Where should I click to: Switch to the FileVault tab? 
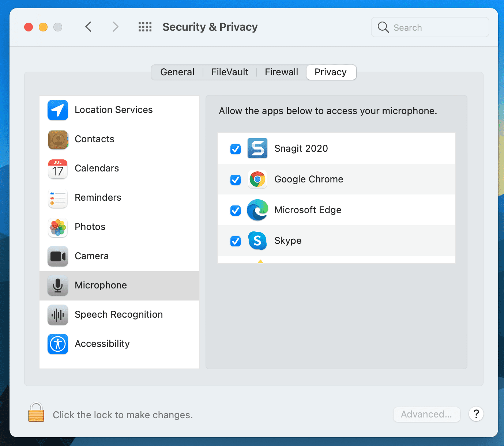pyautogui.click(x=230, y=72)
